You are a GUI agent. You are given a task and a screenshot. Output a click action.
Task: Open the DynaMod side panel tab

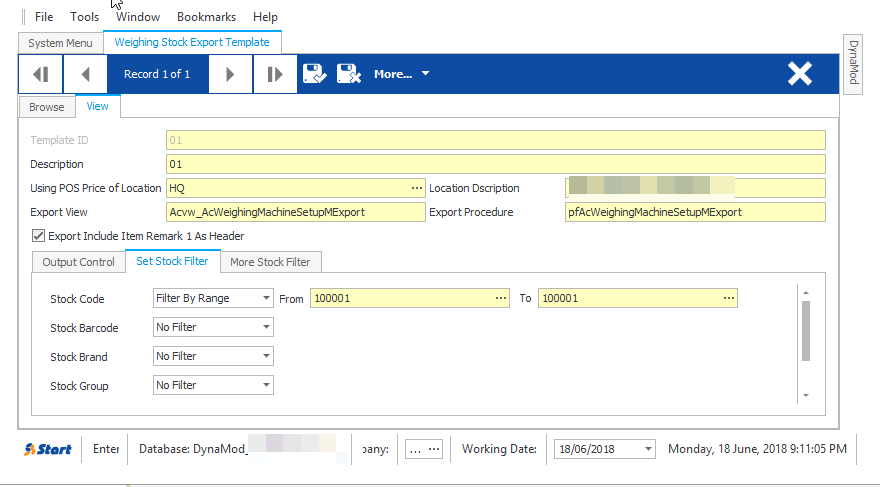(853, 62)
